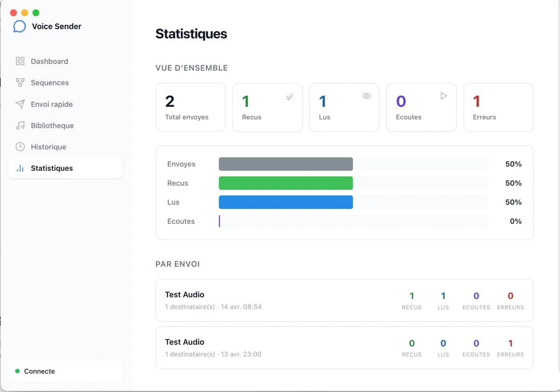The image size is (560, 392).
Task: Click the Statistiques bar chart icon
Action: [x=20, y=168]
